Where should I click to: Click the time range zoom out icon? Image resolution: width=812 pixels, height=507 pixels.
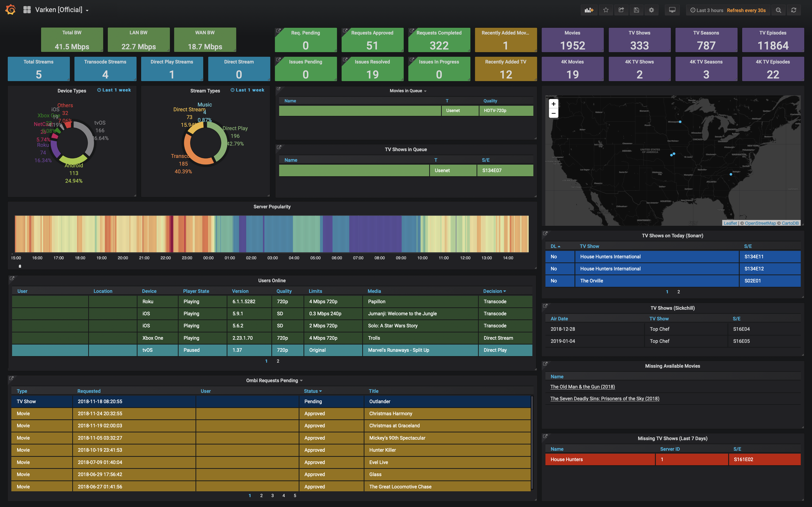click(x=778, y=10)
